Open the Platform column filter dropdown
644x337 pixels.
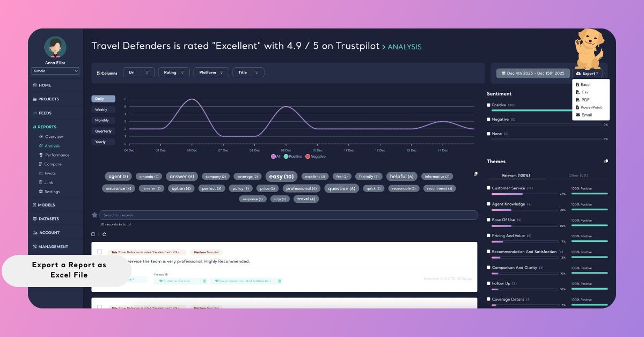coord(211,72)
